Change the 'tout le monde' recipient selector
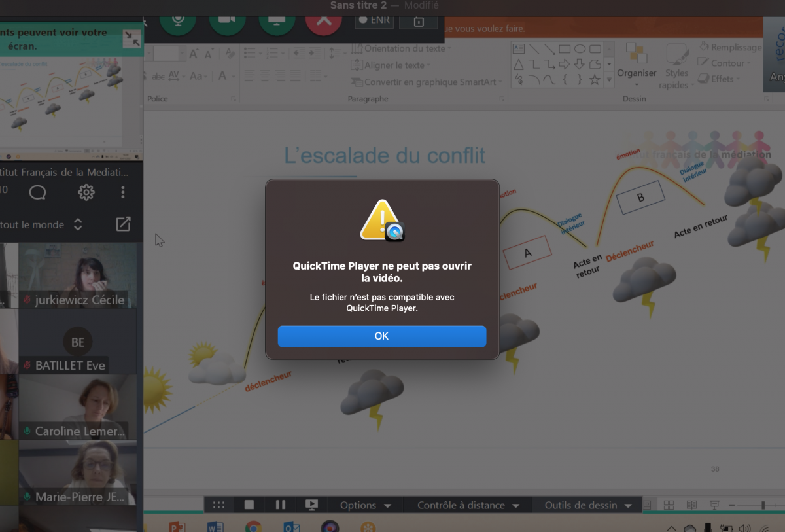 (42, 224)
